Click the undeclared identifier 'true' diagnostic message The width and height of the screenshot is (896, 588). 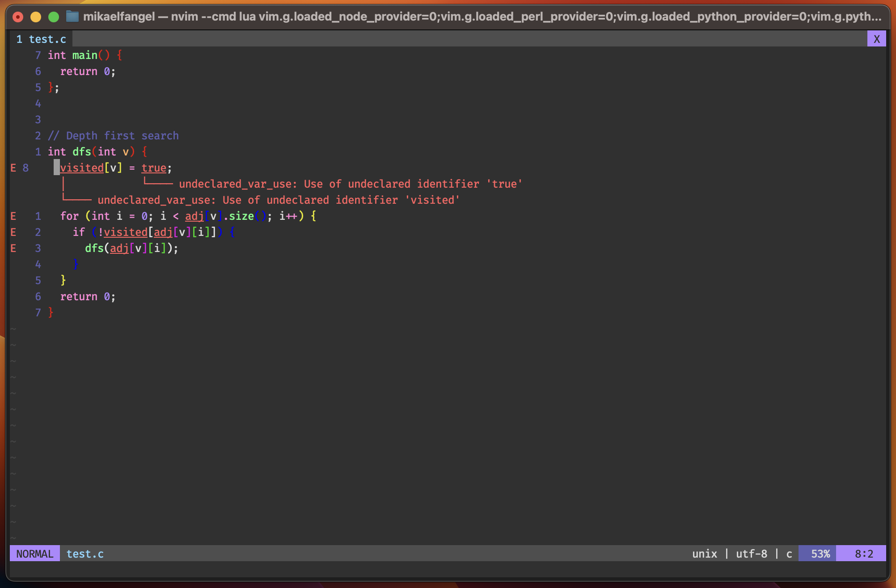[351, 184]
